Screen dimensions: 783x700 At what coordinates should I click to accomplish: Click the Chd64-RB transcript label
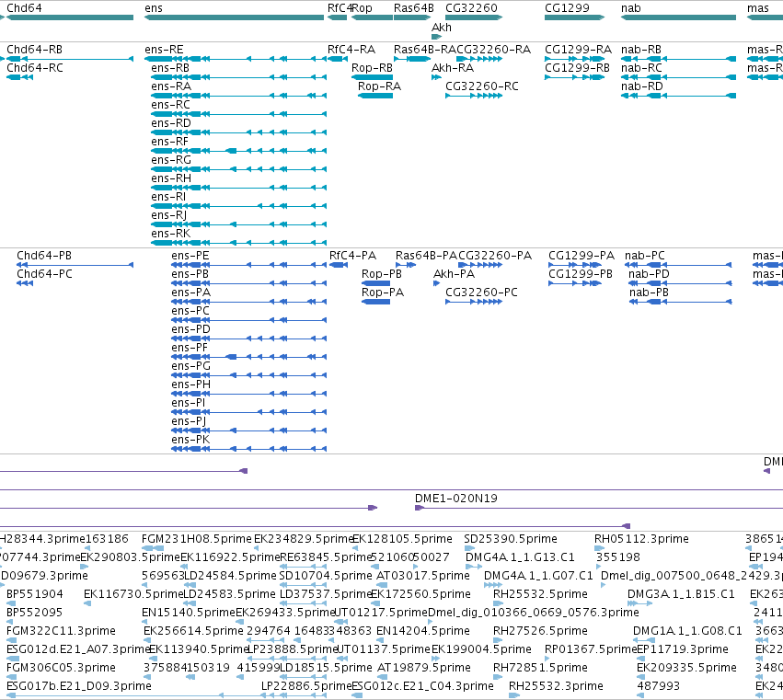(34, 50)
